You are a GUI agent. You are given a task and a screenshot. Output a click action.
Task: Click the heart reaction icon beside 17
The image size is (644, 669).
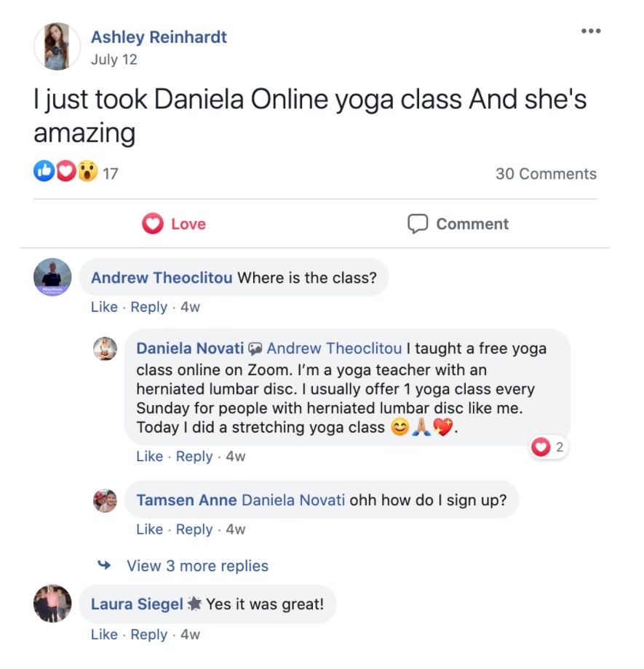[x=66, y=171]
